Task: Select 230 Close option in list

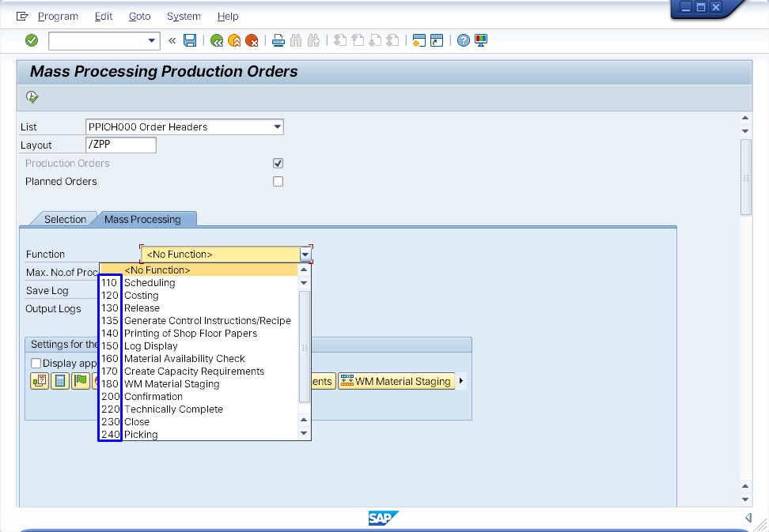Action: (x=199, y=422)
